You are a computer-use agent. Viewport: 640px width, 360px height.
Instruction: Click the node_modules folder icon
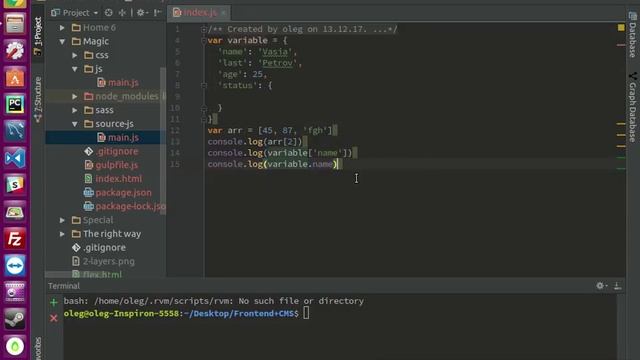(89, 96)
